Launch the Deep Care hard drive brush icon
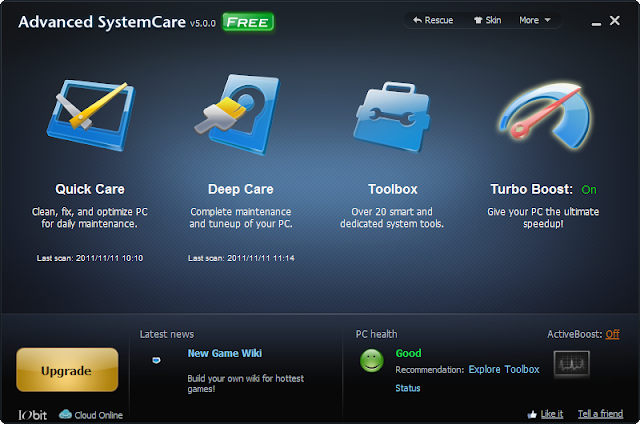Screen dimensions: 640x424 (238, 114)
